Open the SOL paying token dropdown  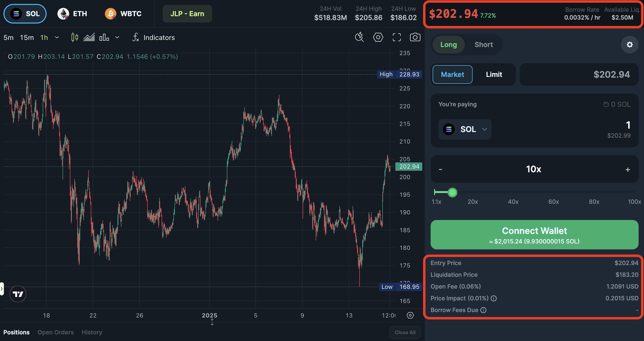465,129
